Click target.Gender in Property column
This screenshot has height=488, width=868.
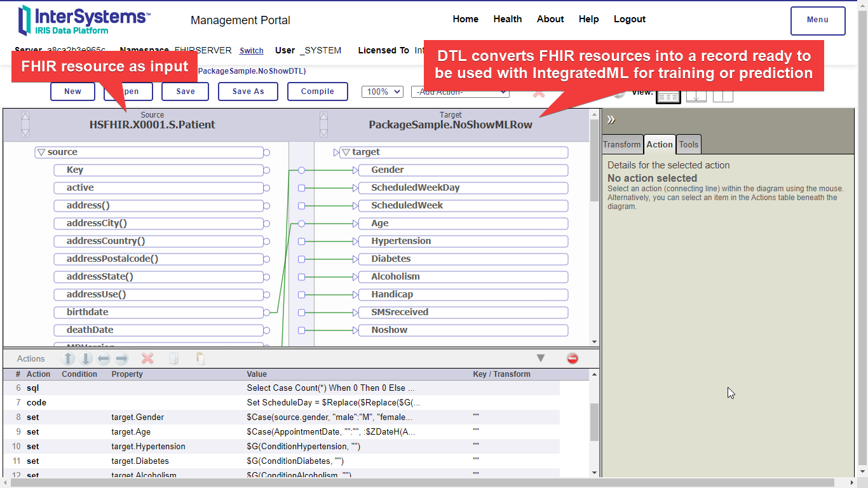(138, 417)
